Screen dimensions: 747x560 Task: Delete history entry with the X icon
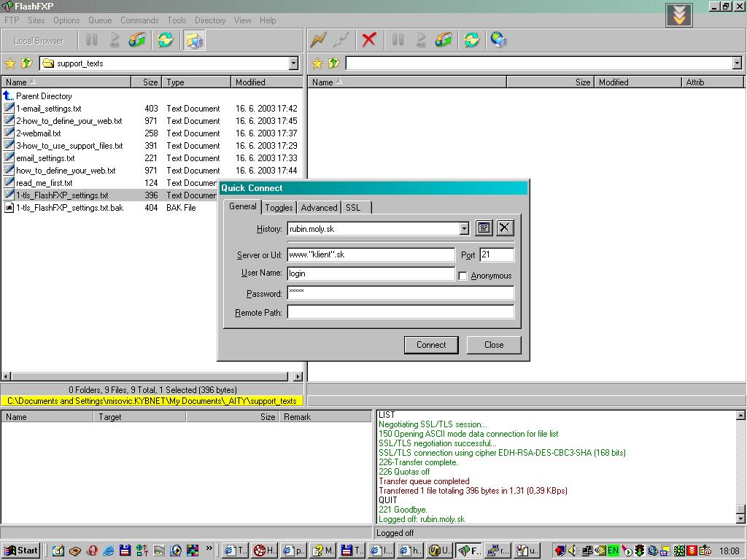[x=505, y=228]
